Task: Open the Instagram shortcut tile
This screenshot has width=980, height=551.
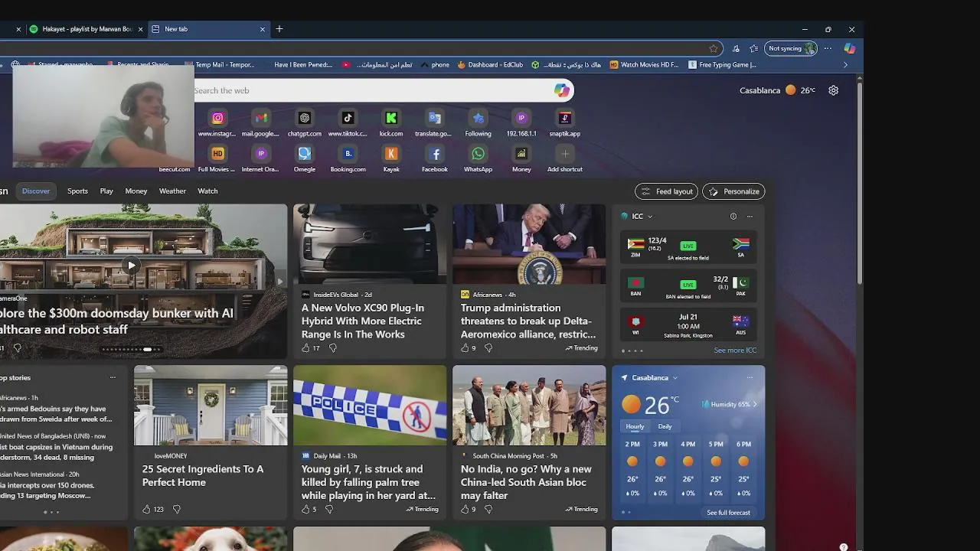Action: (217, 118)
